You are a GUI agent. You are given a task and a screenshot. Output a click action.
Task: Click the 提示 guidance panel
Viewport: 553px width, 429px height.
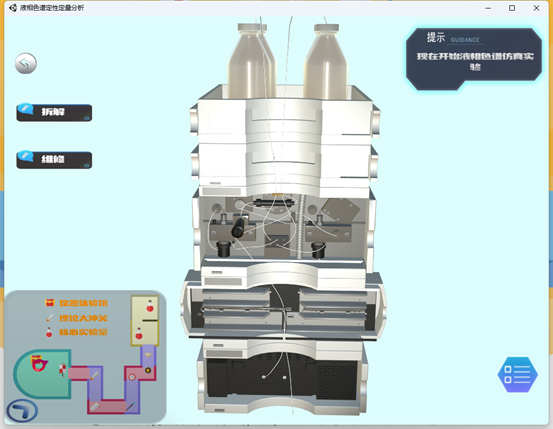point(474,59)
